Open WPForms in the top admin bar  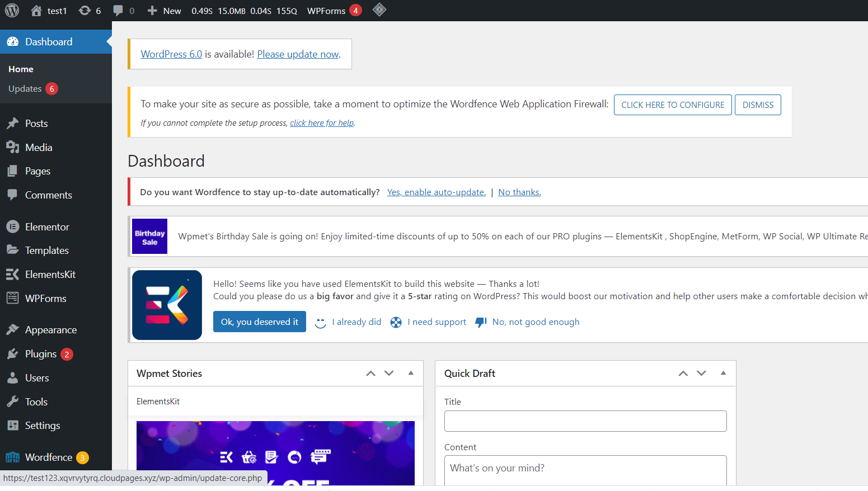[326, 11]
